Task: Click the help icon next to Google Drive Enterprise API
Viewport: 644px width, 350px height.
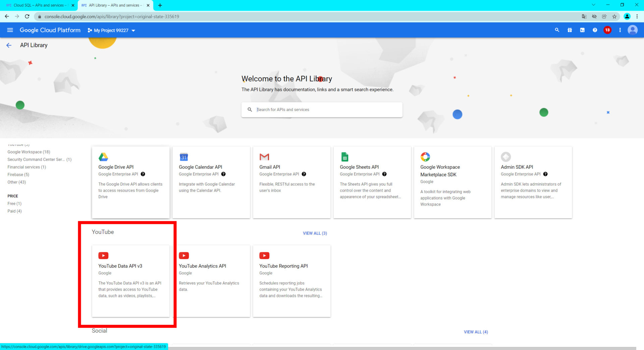Action: click(x=143, y=174)
